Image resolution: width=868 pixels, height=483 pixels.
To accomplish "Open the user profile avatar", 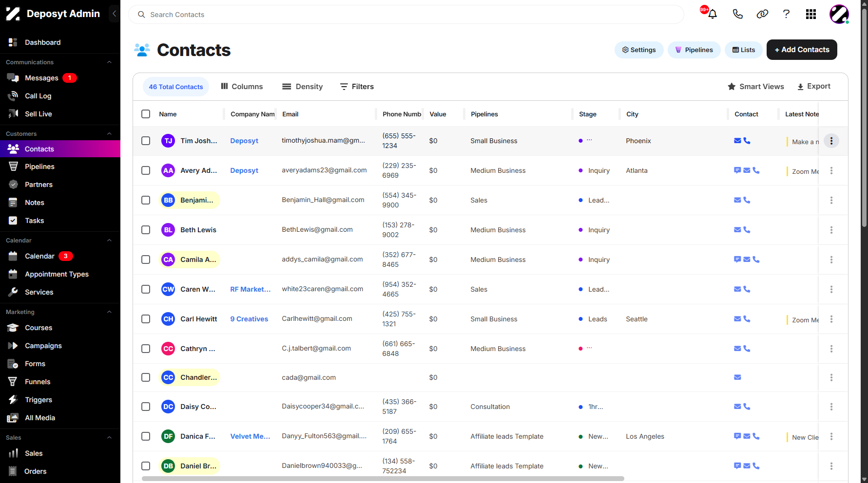I will (x=839, y=14).
